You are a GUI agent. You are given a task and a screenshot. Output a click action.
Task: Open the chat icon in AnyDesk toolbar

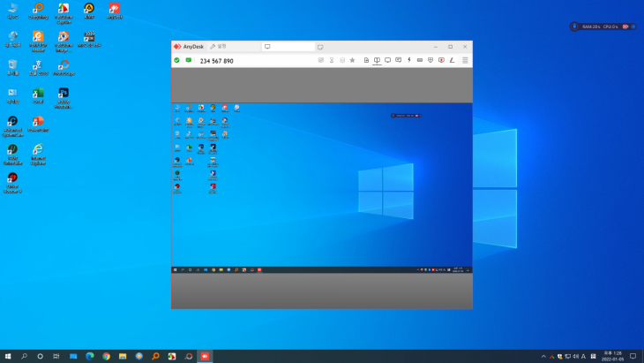point(398,61)
